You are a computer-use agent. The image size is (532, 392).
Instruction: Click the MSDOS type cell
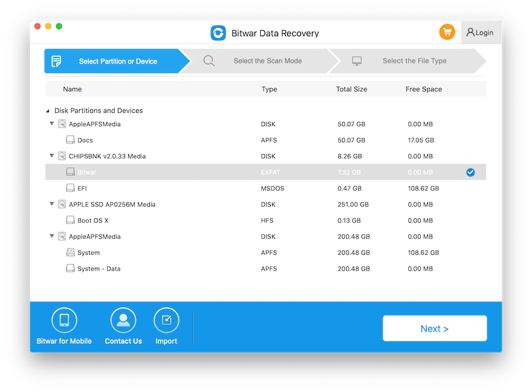point(273,188)
